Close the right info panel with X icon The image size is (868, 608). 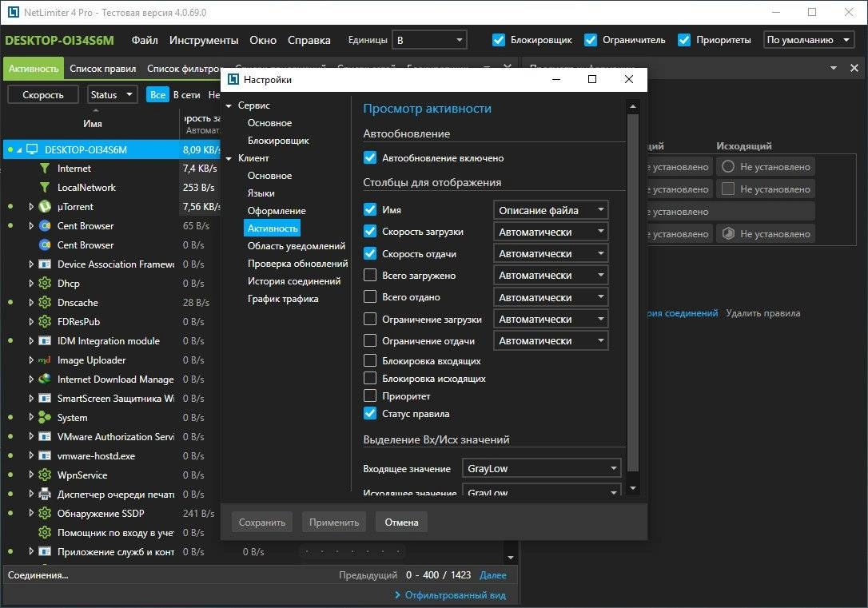point(854,68)
